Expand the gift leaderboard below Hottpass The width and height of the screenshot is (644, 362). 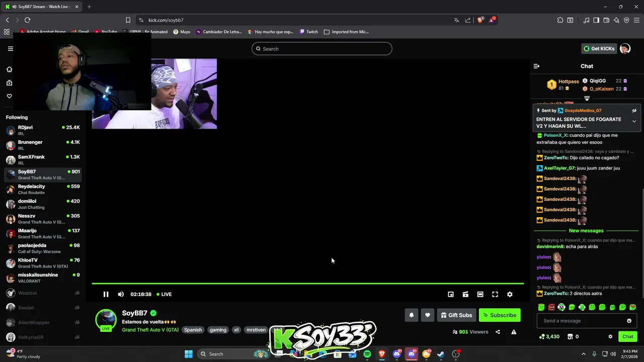coord(587,99)
